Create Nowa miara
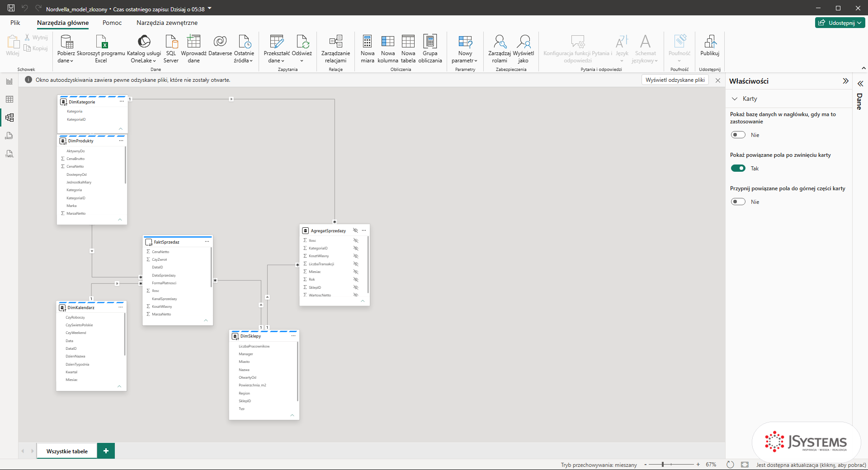 367,48
